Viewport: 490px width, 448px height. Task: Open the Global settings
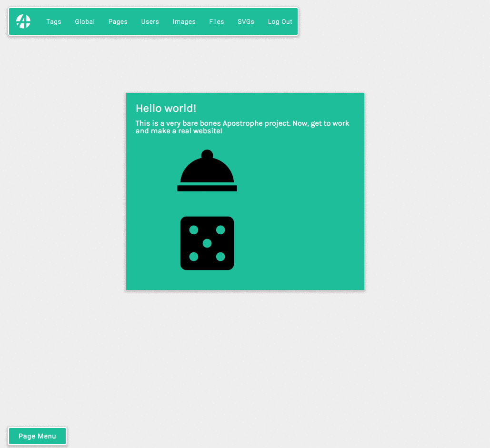(x=84, y=21)
